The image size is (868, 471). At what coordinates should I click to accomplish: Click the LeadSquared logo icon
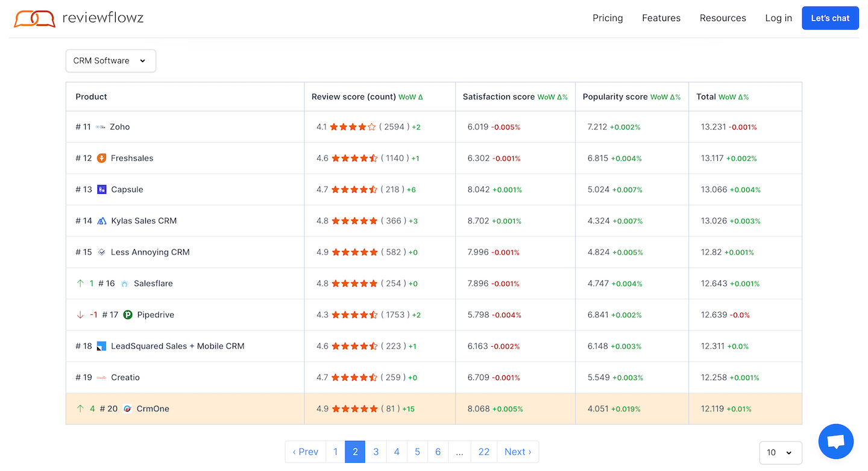101,346
